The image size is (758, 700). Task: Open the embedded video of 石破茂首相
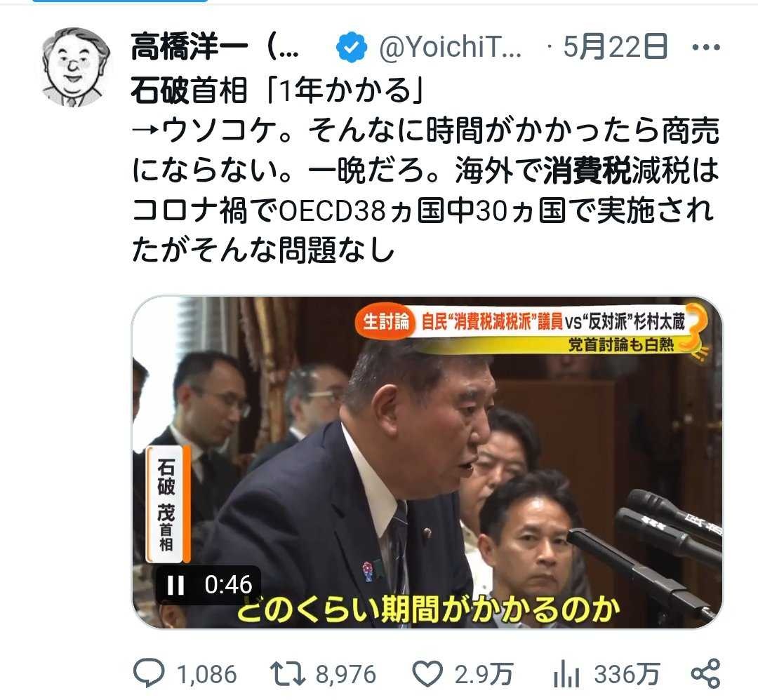pyautogui.click(x=427, y=462)
